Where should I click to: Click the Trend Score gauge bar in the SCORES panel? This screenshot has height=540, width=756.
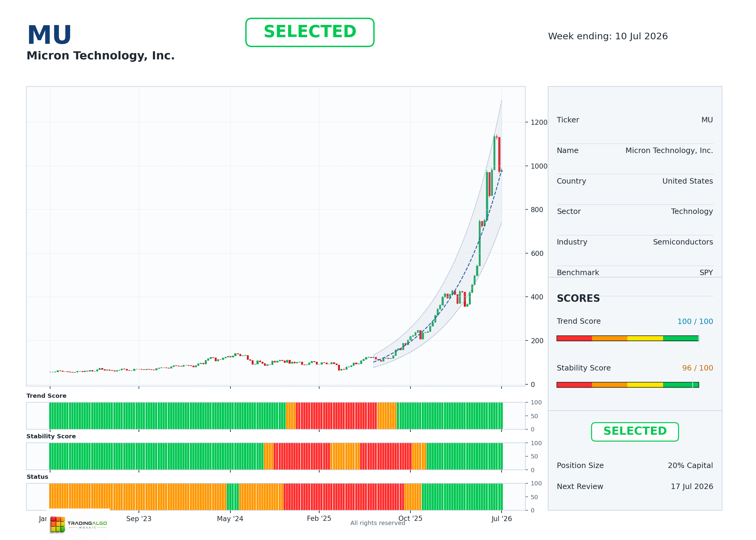point(628,338)
